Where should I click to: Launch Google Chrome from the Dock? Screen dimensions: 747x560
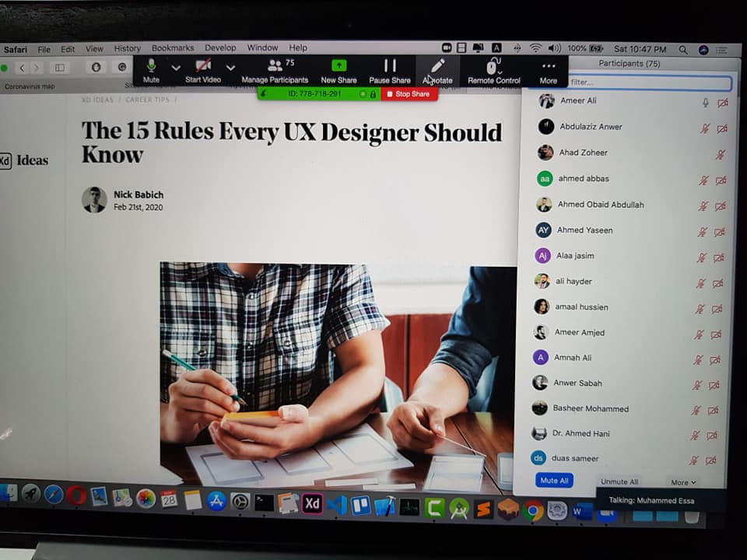click(533, 511)
